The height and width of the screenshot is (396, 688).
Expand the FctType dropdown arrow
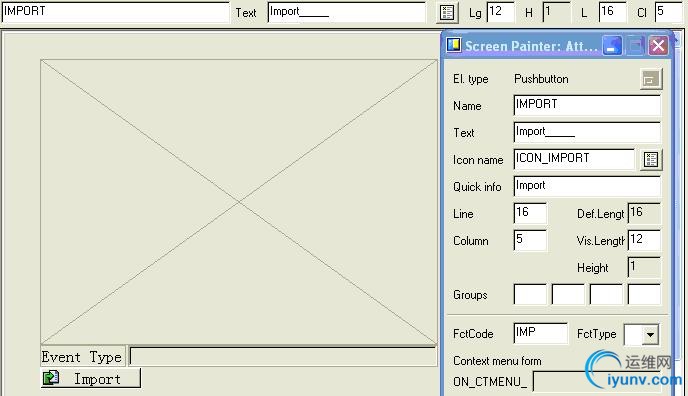pos(650,335)
